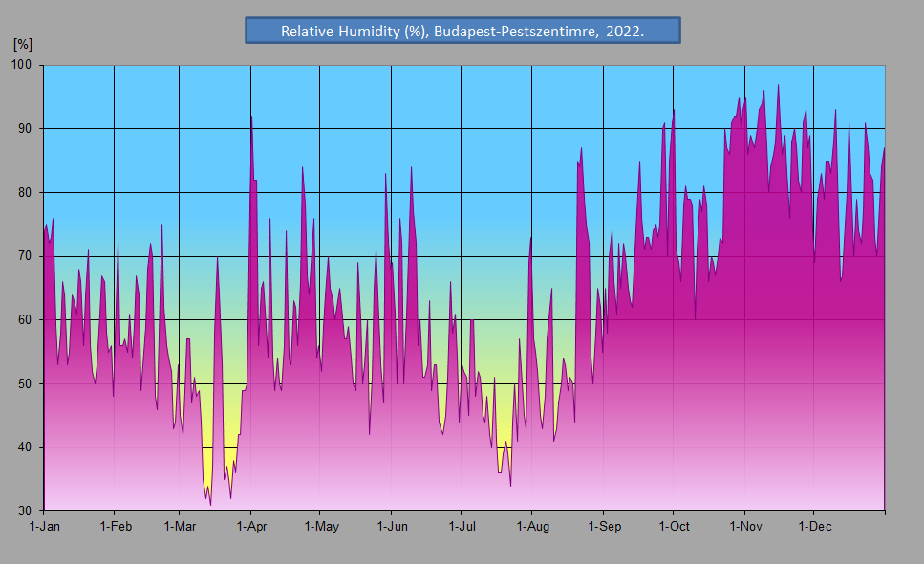Select the 1-Jun date on the x-axis
The height and width of the screenshot is (564, 924).
click(392, 527)
